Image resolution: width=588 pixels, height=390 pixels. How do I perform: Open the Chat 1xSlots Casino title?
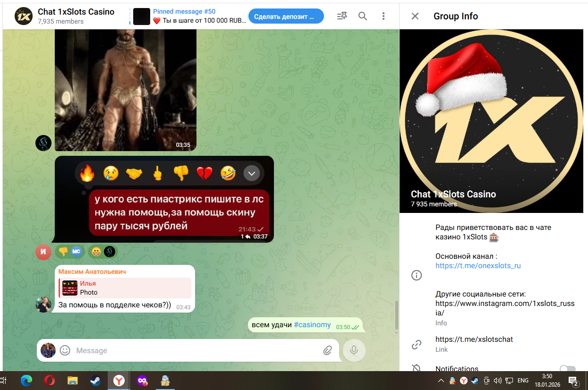(76, 12)
